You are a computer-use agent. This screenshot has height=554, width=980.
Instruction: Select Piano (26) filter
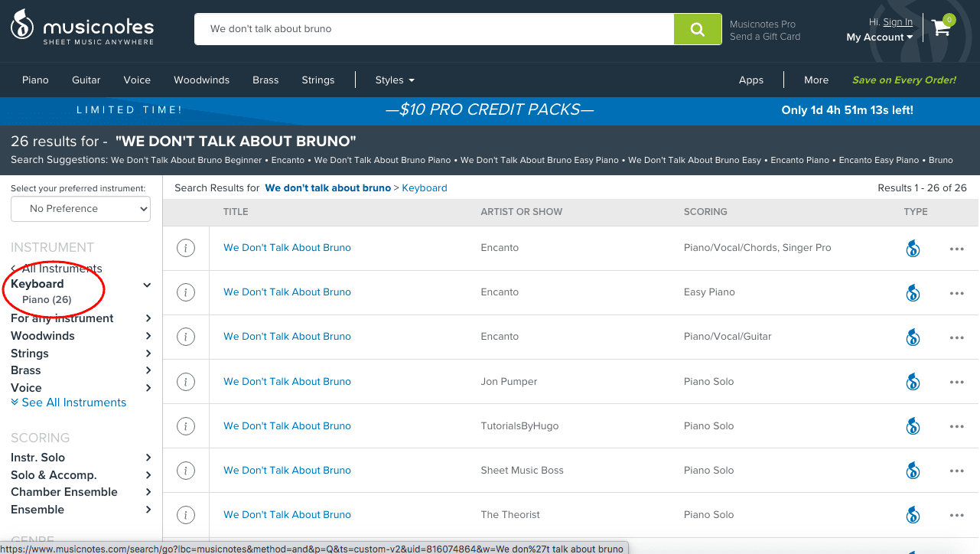click(x=47, y=300)
